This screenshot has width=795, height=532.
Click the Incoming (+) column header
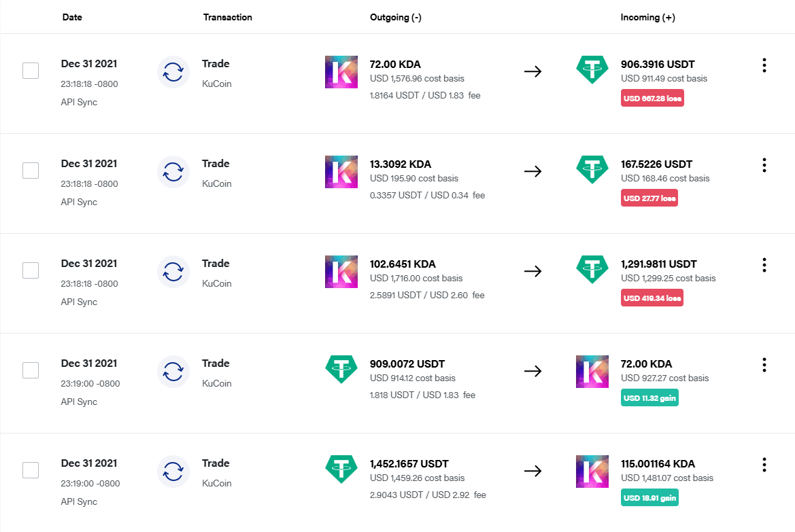(x=647, y=18)
